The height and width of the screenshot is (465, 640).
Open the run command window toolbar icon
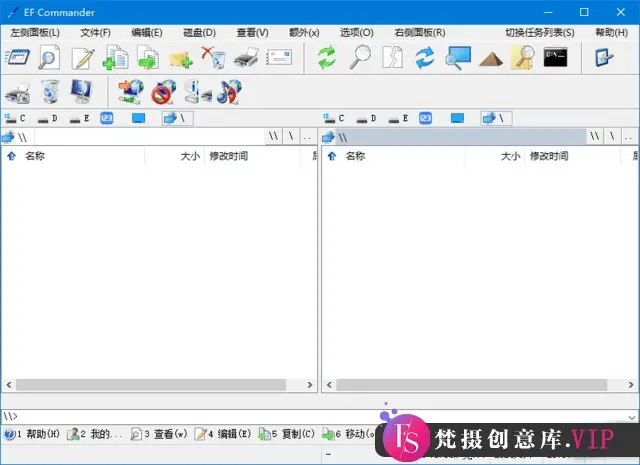(x=17, y=58)
